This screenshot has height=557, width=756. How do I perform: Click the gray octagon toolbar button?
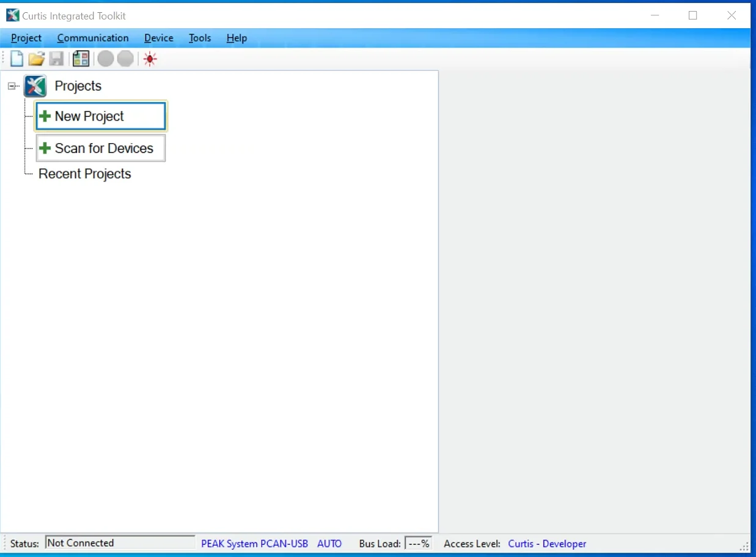(x=125, y=59)
